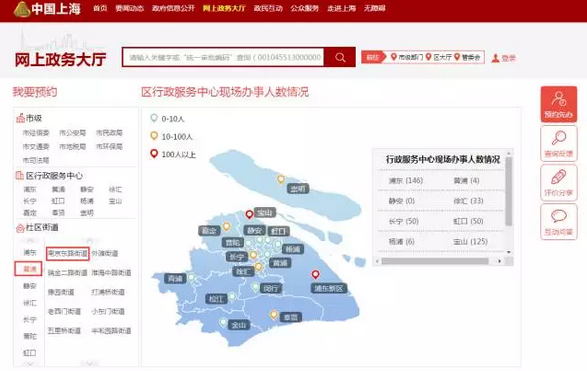587x371 pixels.
Task: Click the 登录 login user icon
Action: tap(496, 58)
